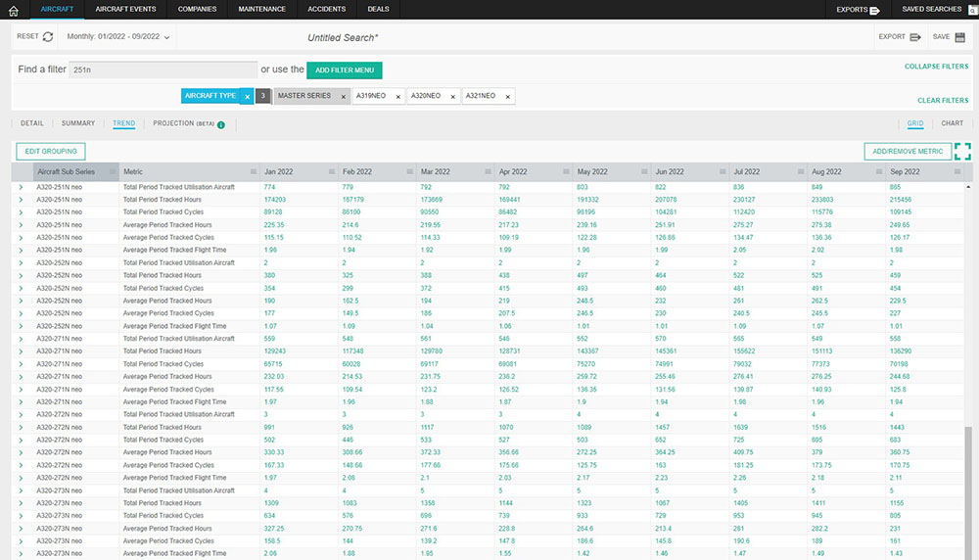
Task: Click the Find a filter input
Action: (x=163, y=70)
